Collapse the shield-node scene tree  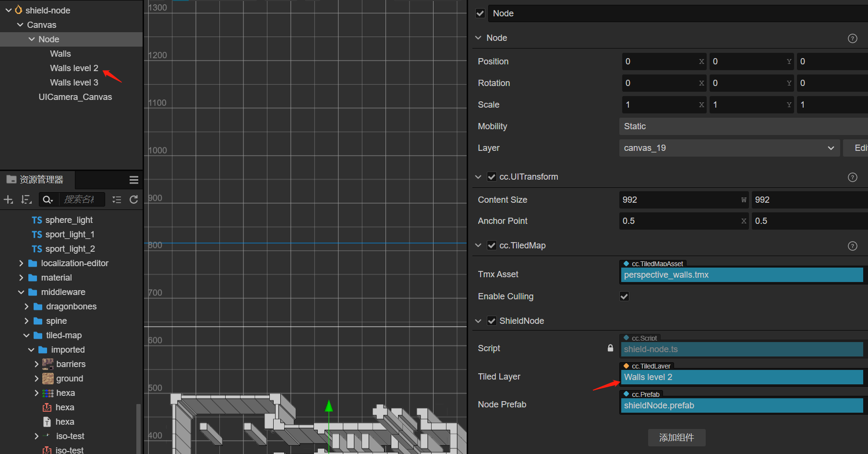[8, 10]
